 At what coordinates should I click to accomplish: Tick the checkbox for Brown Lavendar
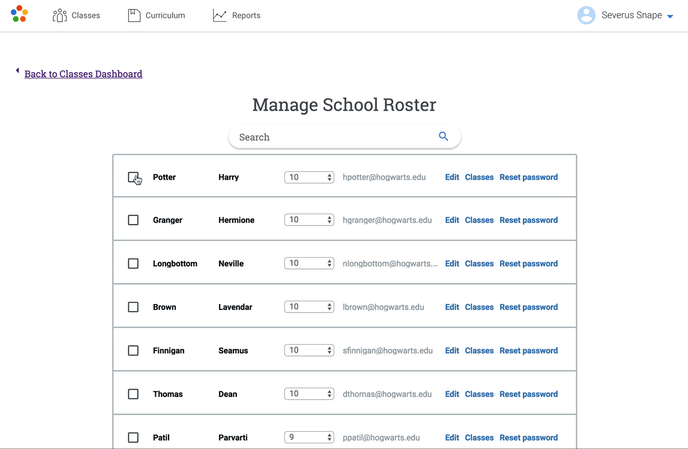click(x=133, y=307)
